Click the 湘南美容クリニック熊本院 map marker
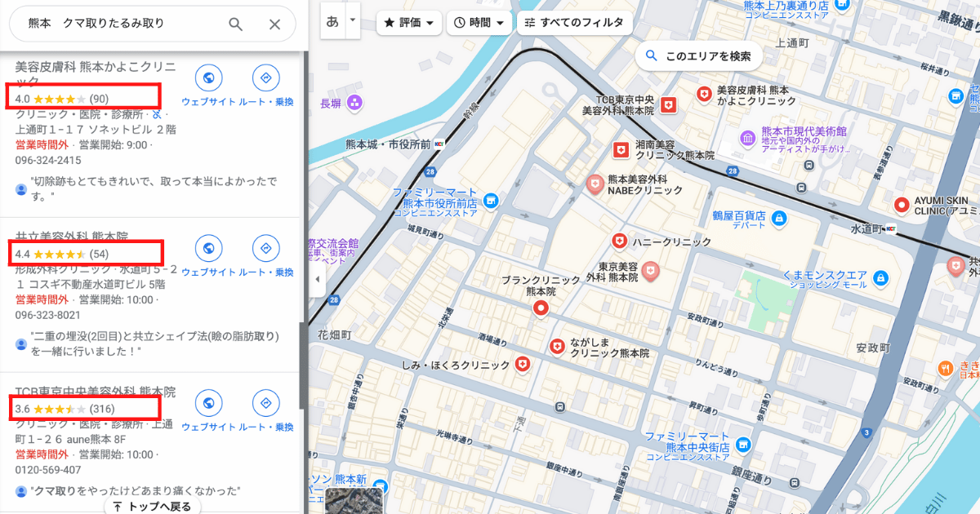This screenshot has width=980, height=514. (621, 149)
